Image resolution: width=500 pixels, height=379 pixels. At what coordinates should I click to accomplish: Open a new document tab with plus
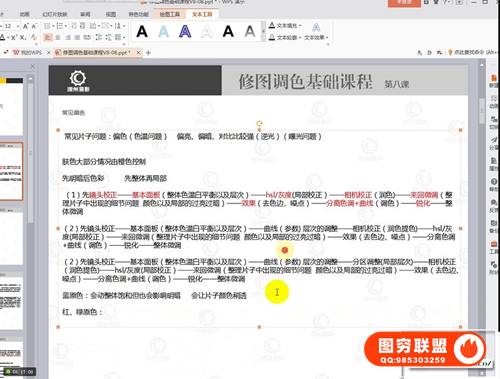click(x=148, y=52)
